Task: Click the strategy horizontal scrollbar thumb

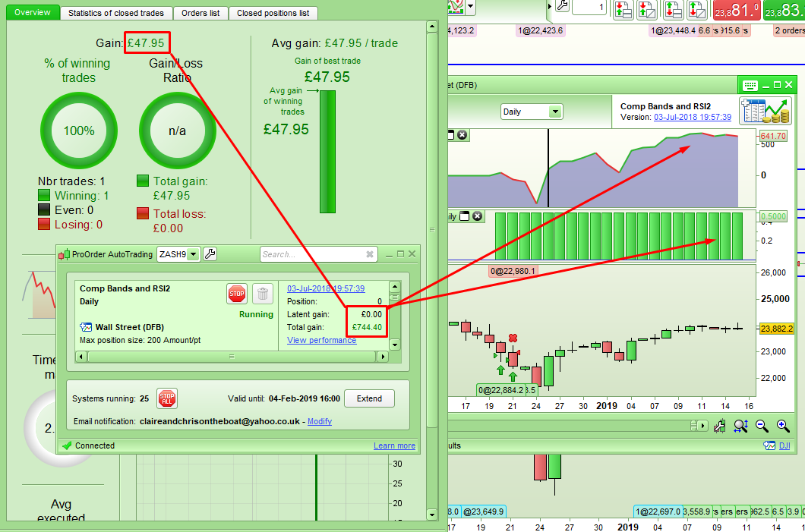Action: pos(232,356)
